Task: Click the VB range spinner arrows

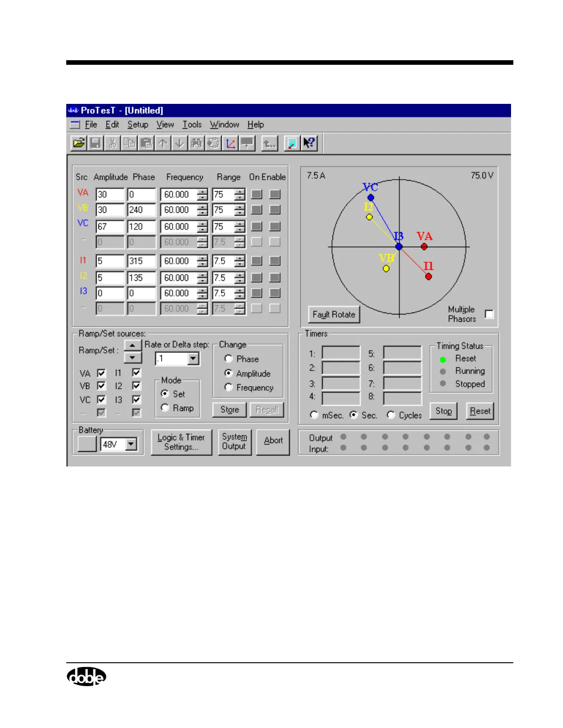Action: 240,210
